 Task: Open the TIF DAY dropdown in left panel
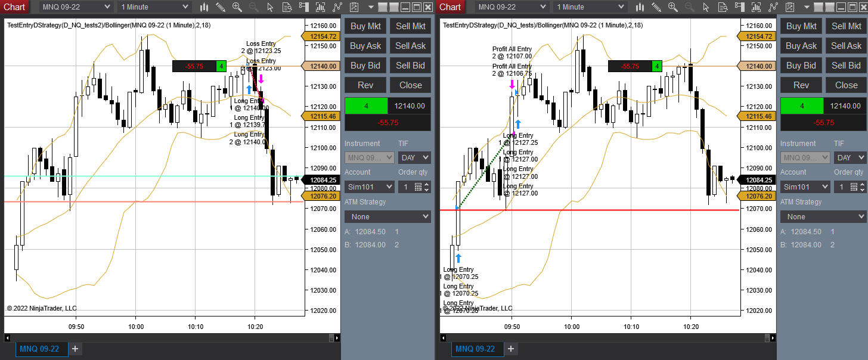414,158
